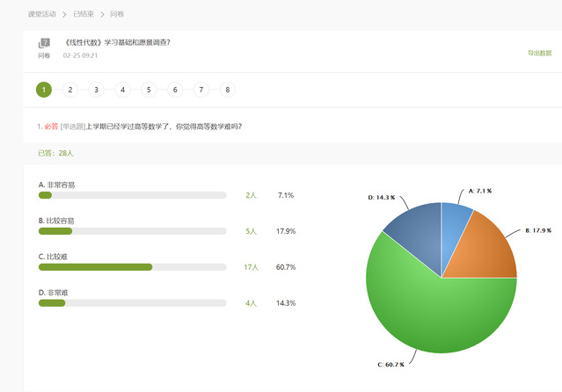View question 6 results
The height and width of the screenshot is (392, 562).
[x=175, y=90]
